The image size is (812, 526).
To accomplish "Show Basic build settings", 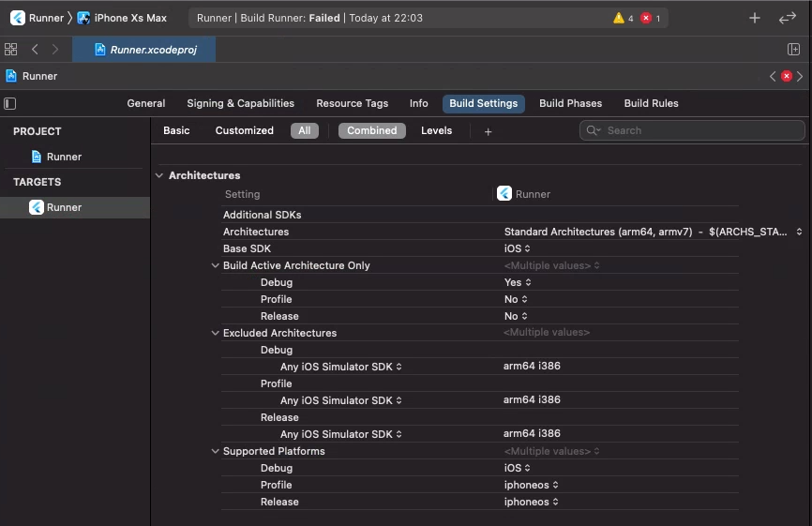I will (x=176, y=130).
